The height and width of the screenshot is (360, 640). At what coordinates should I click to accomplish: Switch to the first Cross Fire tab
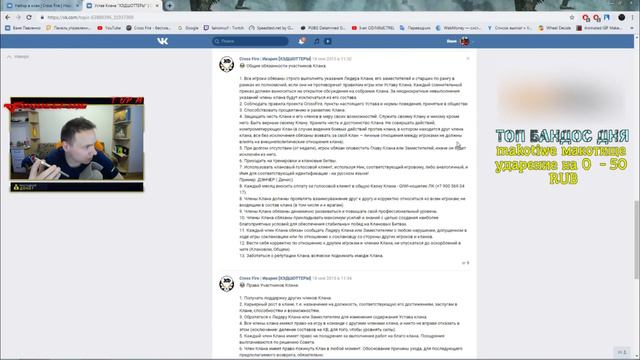click(43, 6)
